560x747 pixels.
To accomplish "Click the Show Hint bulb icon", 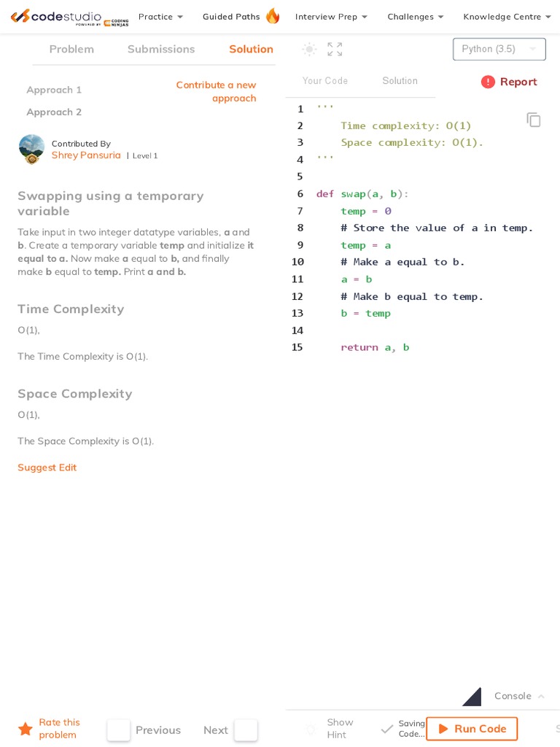I will (x=311, y=729).
